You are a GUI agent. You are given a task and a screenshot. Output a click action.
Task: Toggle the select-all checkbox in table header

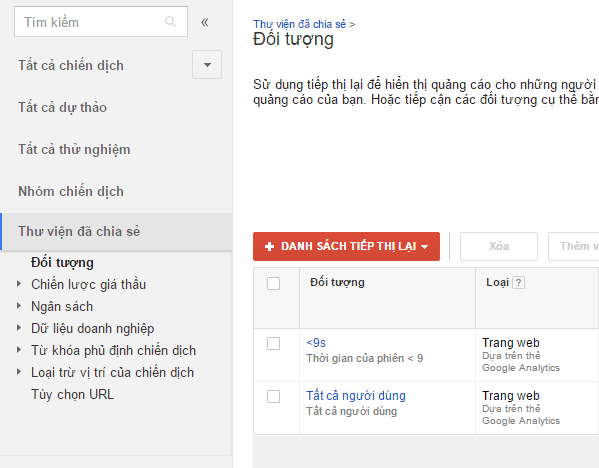pos(274,283)
